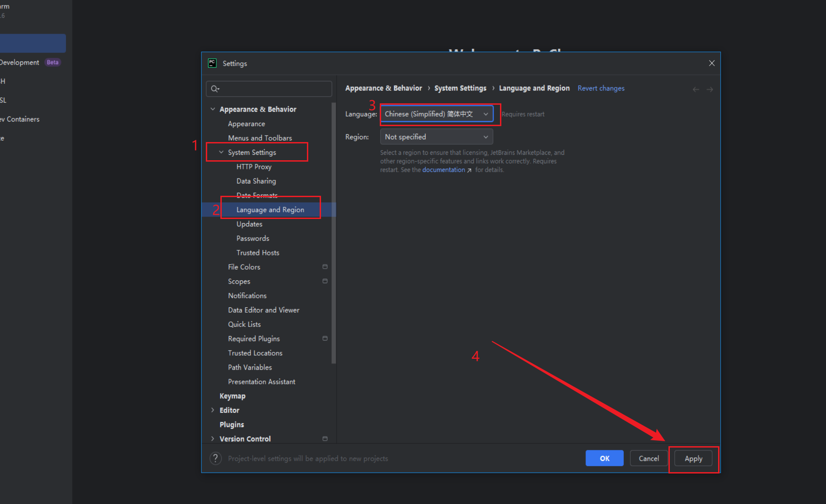Select Language and Region item

(270, 210)
